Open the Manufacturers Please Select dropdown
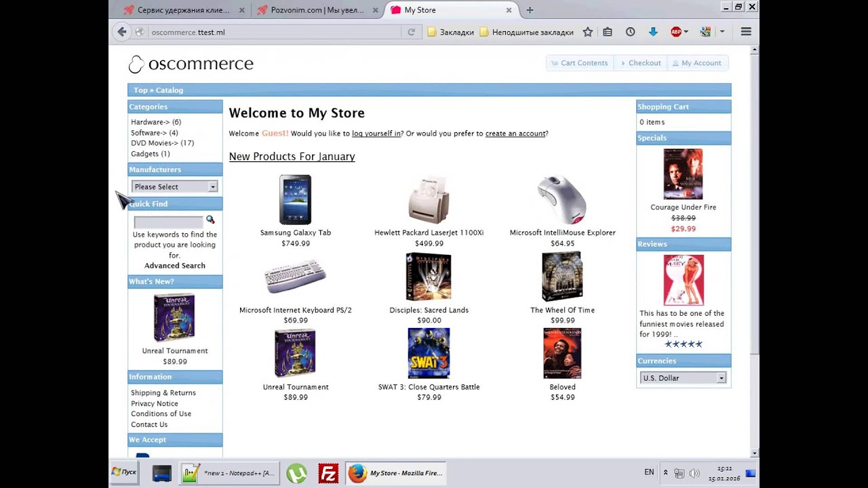 [x=174, y=186]
